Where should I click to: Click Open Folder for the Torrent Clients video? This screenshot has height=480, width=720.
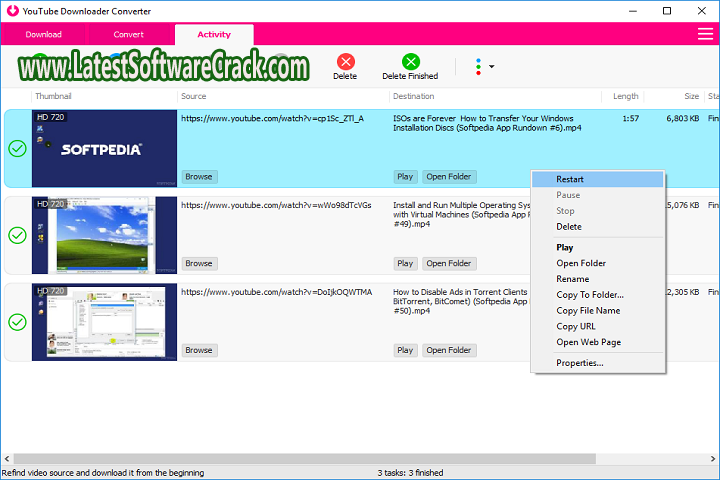point(449,351)
